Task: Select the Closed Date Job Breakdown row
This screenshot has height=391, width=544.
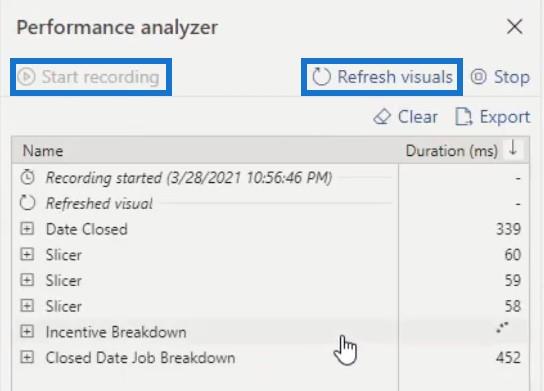Action: coord(271,358)
